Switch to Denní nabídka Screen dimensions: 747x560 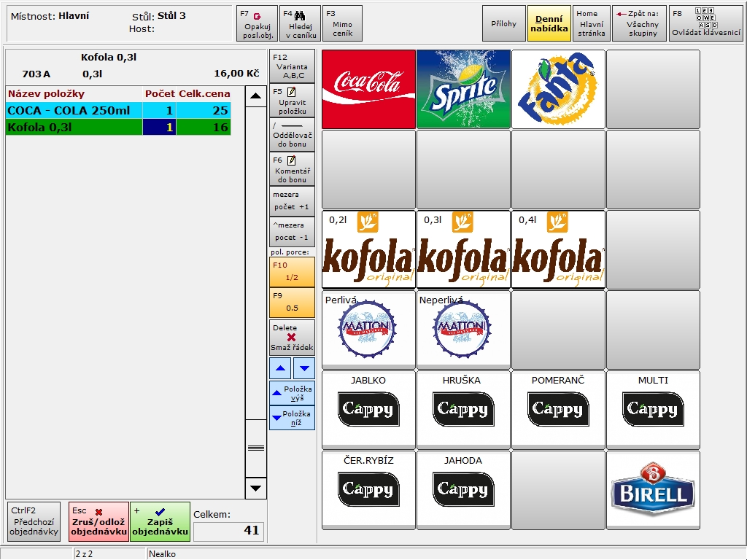click(549, 23)
